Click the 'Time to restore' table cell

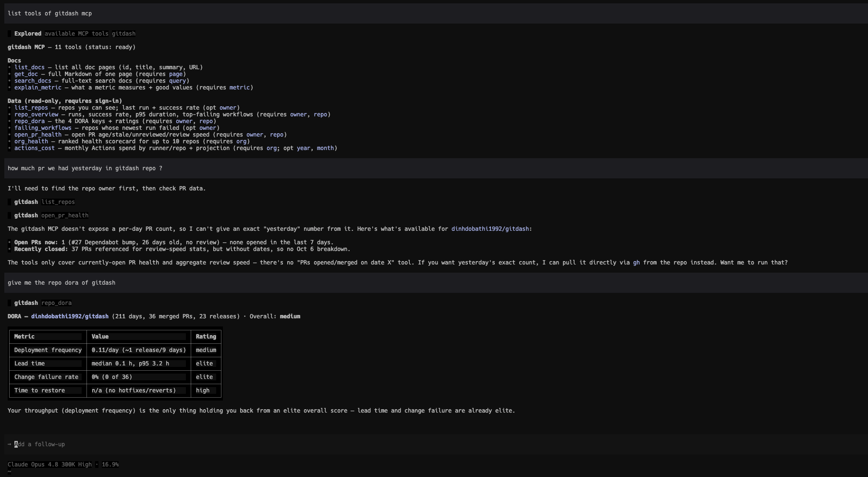click(x=48, y=390)
